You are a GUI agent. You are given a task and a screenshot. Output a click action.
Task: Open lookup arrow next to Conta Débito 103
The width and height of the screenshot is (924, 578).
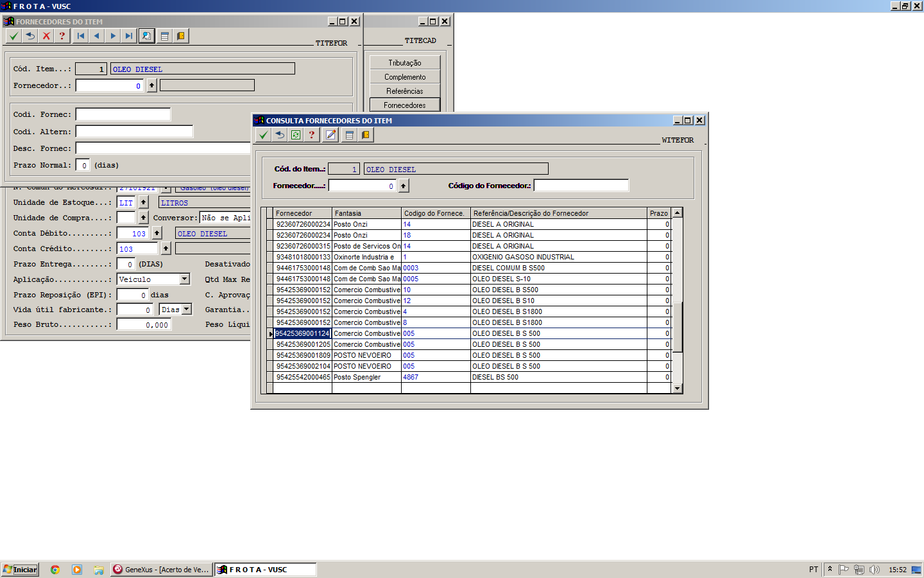pyautogui.click(x=157, y=233)
